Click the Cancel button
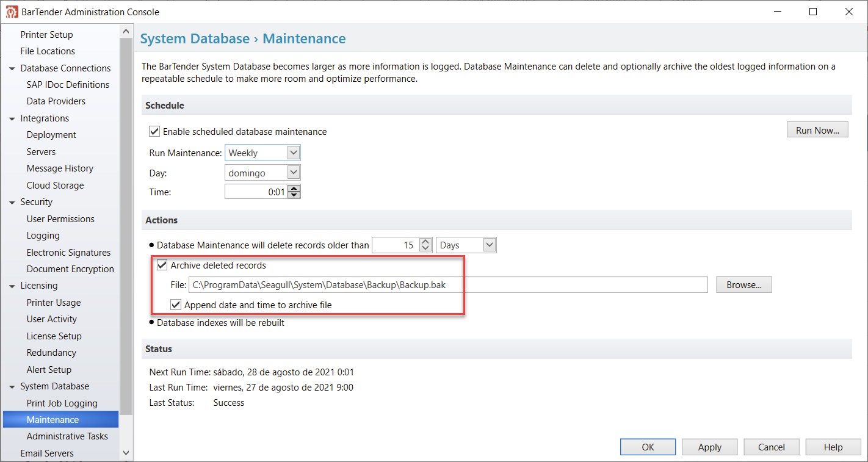Screen dimensions: 868x462 [x=772, y=447]
